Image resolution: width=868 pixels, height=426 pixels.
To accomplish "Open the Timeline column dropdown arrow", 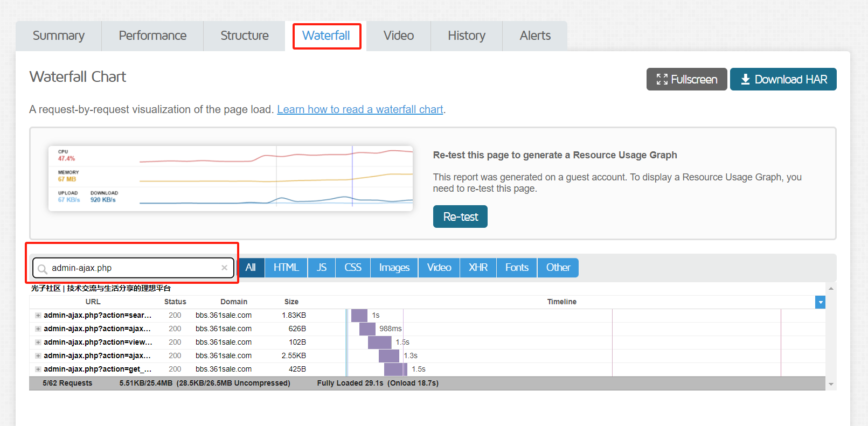I will (x=820, y=302).
